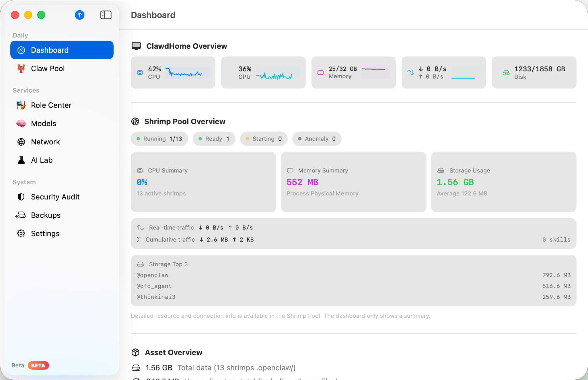The image size is (588, 380).
Task: Click the blue upload arrow icon
Action: tap(79, 15)
